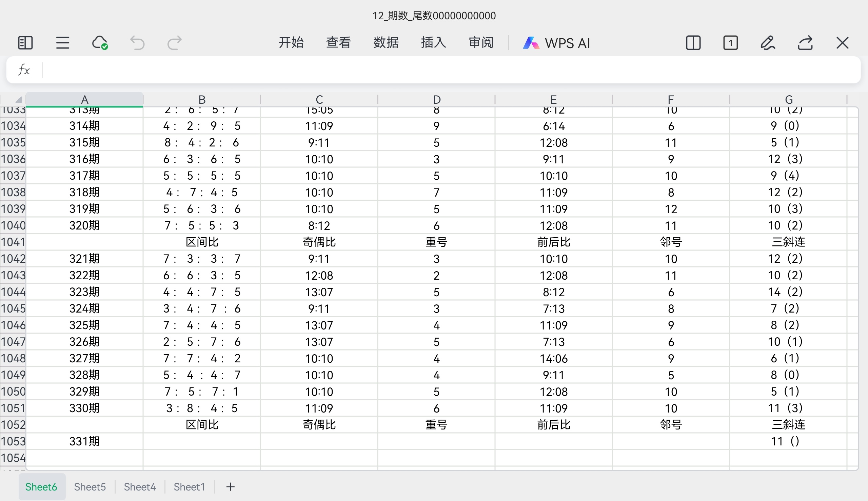Switch to Sheet1 tab

(x=189, y=487)
